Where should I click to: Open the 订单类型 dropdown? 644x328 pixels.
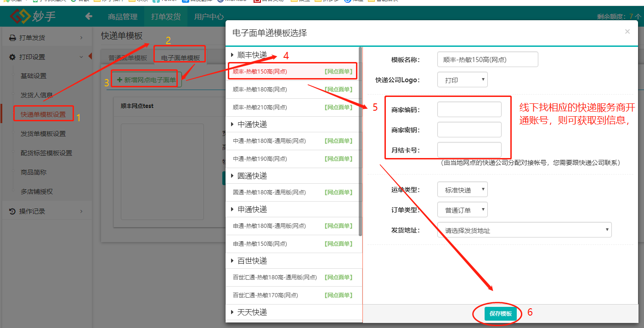[x=462, y=210]
